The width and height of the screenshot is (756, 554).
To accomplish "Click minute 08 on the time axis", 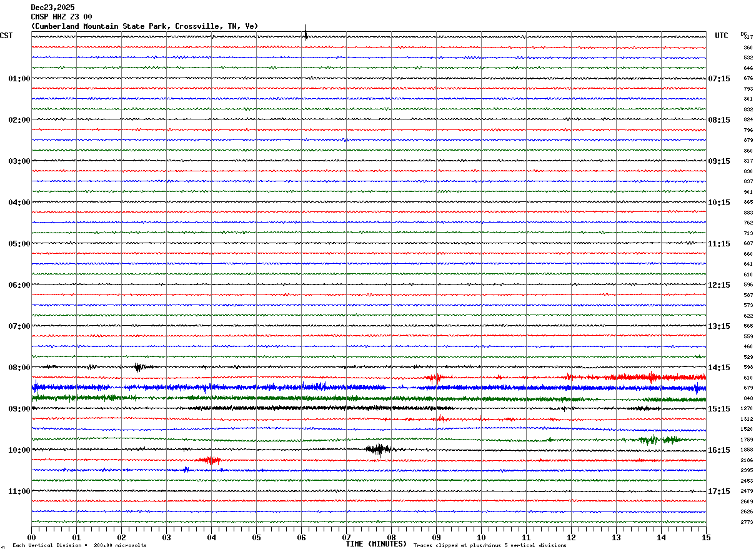I will tap(391, 537).
